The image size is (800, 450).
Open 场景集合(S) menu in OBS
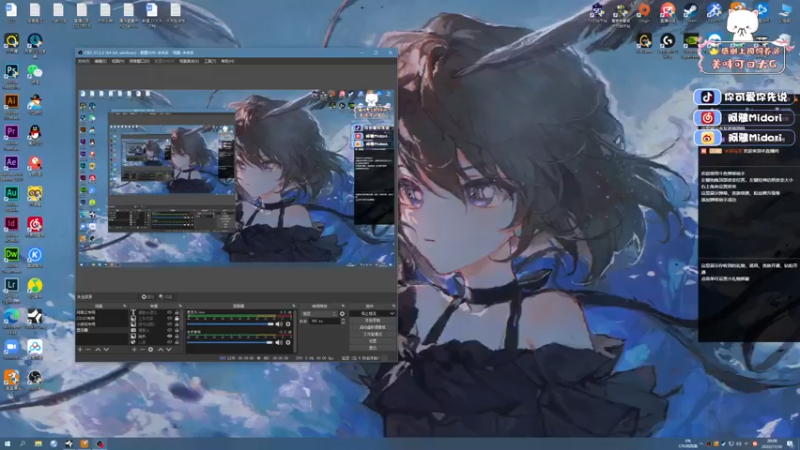[x=188, y=61]
